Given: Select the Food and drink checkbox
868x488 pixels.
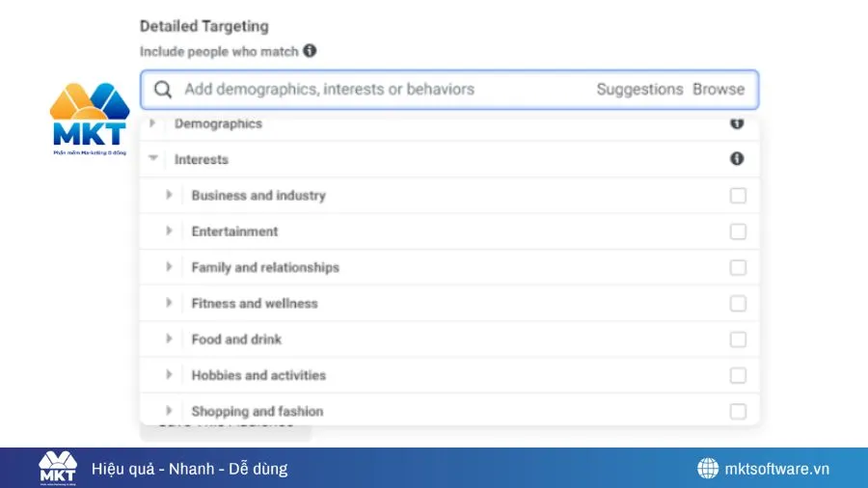Looking at the screenshot, I should 738,339.
